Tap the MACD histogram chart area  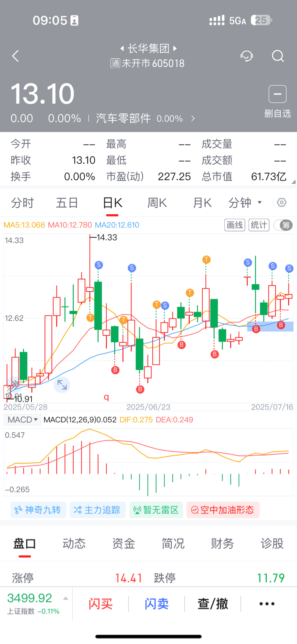[148, 462]
